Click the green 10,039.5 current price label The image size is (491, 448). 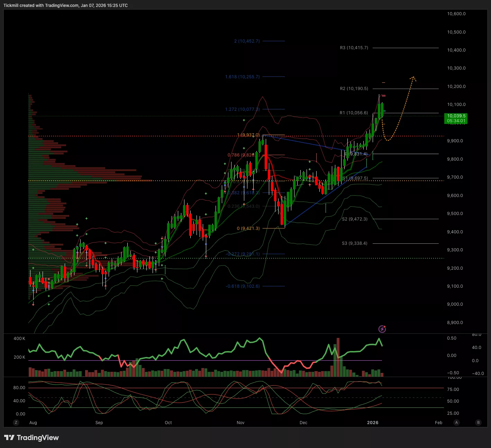pyautogui.click(x=456, y=118)
